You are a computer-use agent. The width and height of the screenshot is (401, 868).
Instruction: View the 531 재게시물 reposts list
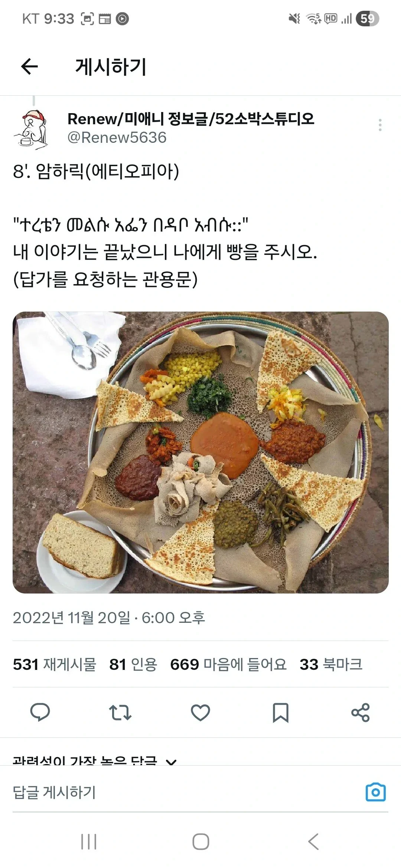(x=55, y=664)
